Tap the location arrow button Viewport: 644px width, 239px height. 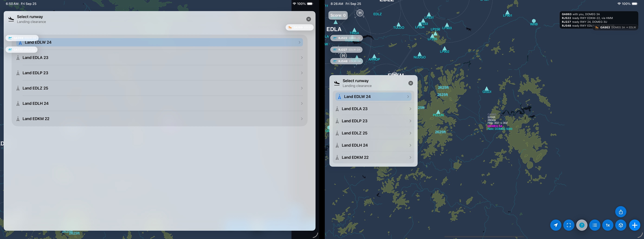(556, 225)
